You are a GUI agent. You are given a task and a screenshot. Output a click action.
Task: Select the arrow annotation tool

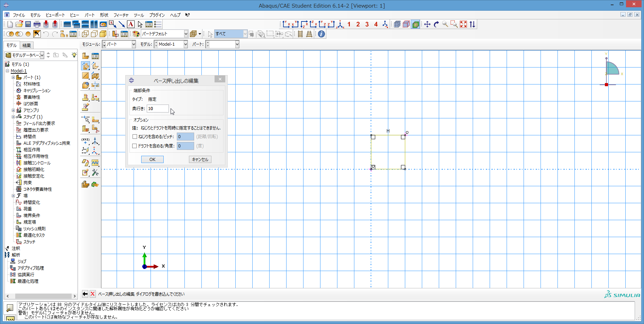[122, 24]
